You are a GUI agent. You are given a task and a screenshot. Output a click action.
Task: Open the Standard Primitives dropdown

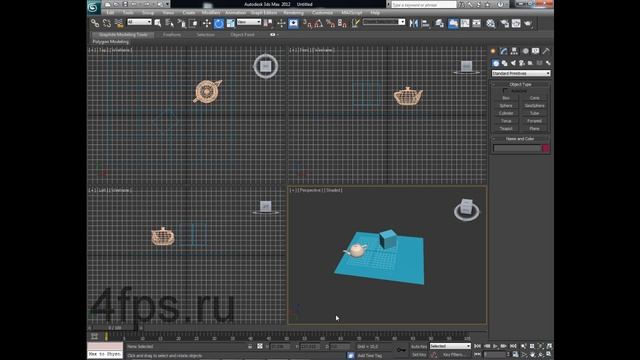pos(521,73)
